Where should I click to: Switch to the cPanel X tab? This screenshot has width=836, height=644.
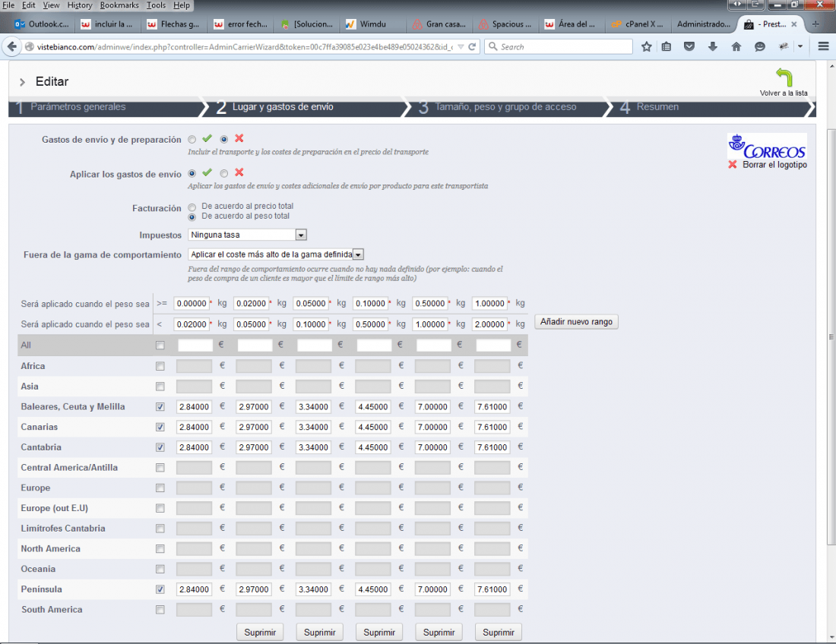(x=638, y=24)
